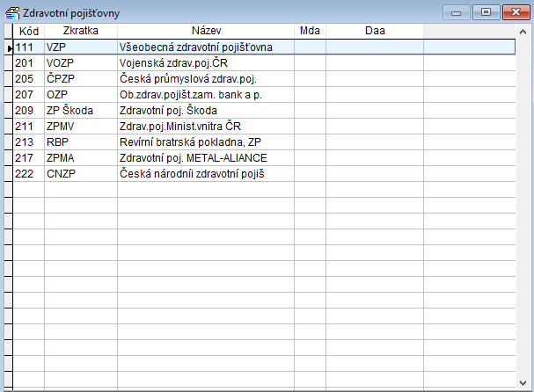Viewport: 534px width, 392px height.
Task: Click the RBP abbreviation cell
Action: pos(81,142)
